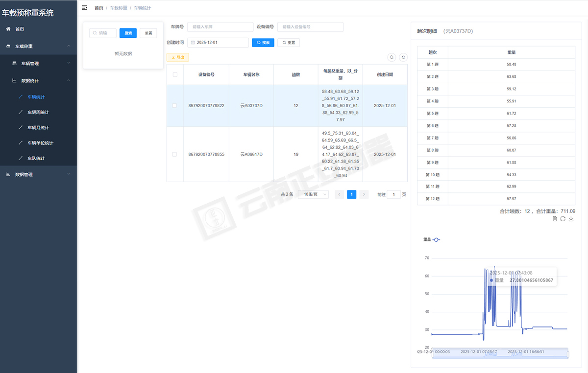
Task: Click the round refresh icon above table
Action: point(403,57)
